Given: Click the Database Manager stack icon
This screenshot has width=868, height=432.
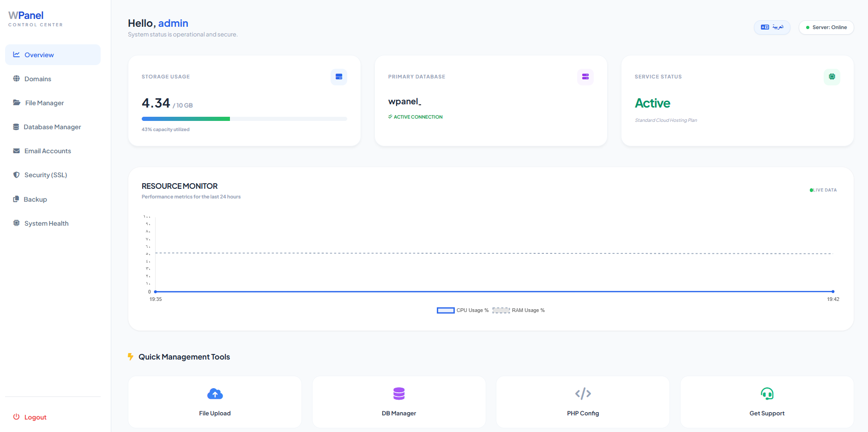Looking at the screenshot, I should (x=16, y=126).
